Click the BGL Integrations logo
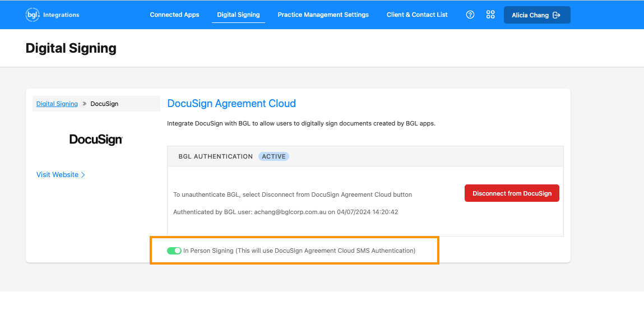 pyautogui.click(x=52, y=15)
